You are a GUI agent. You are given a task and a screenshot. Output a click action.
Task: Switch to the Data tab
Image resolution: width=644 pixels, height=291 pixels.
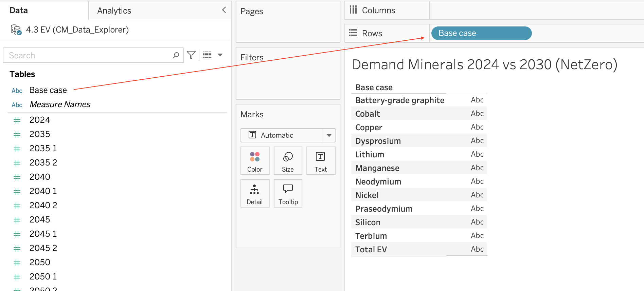click(19, 11)
